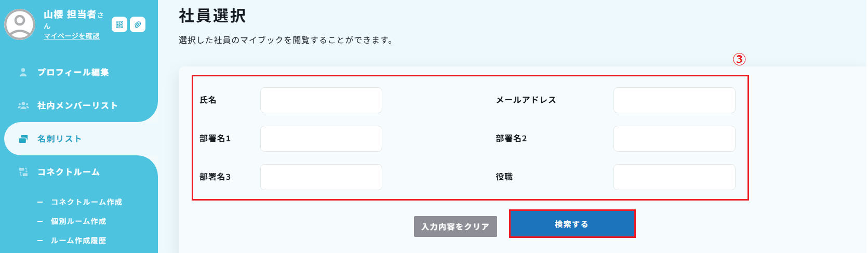868x253 pixels.
Task: Click the 社内メンバーリスト group icon
Action: coord(23,105)
